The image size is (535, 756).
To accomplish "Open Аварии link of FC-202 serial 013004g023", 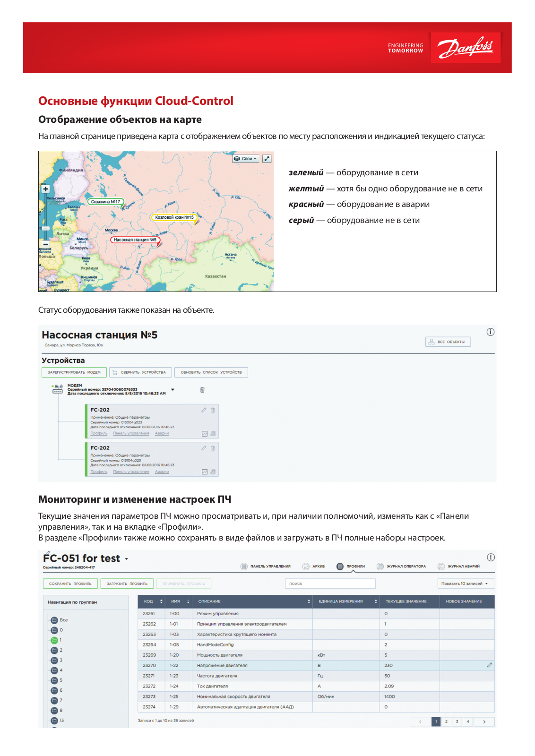I will 162,433.
